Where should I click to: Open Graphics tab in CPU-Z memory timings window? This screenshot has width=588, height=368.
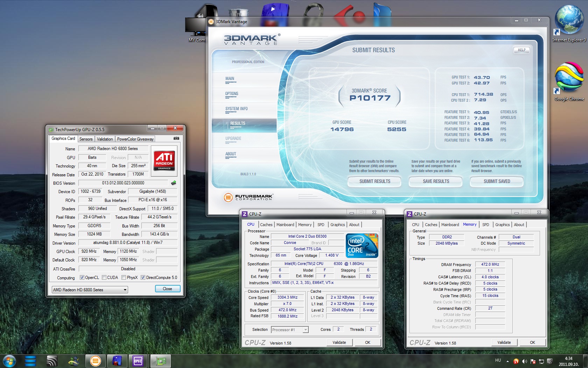click(x=503, y=225)
